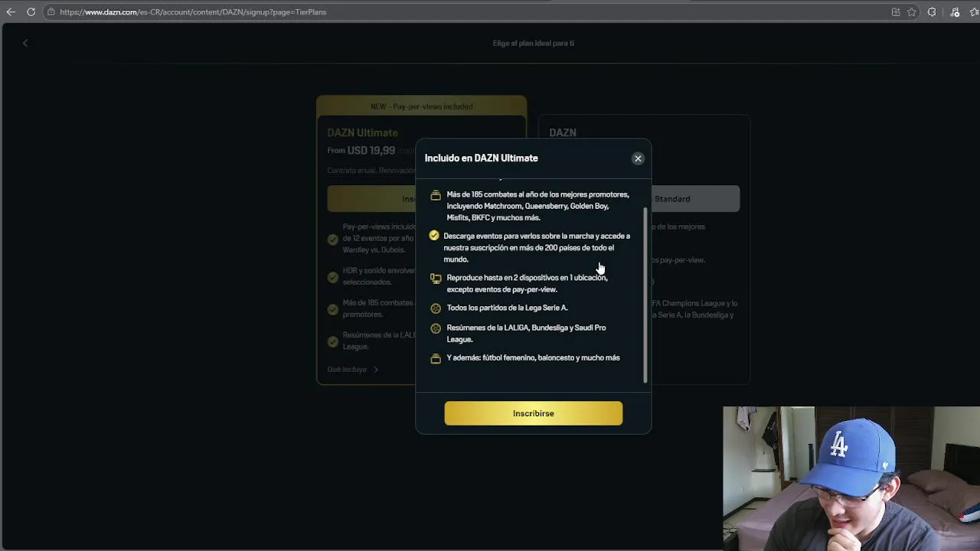Viewport: 980px width, 551px height.
Task: Click the 'DAZN' title of the standard plan card
Action: pyautogui.click(x=563, y=132)
